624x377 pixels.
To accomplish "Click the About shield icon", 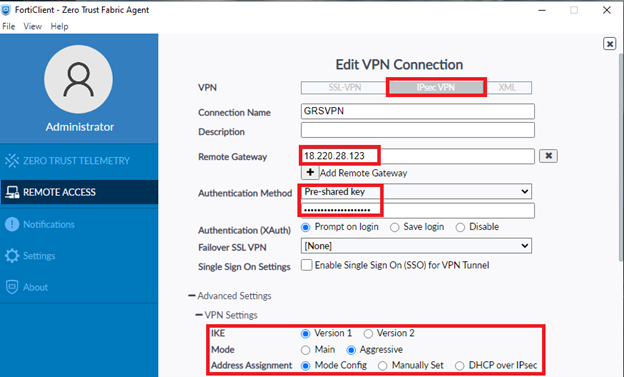I will pyautogui.click(x=12, y=287).
